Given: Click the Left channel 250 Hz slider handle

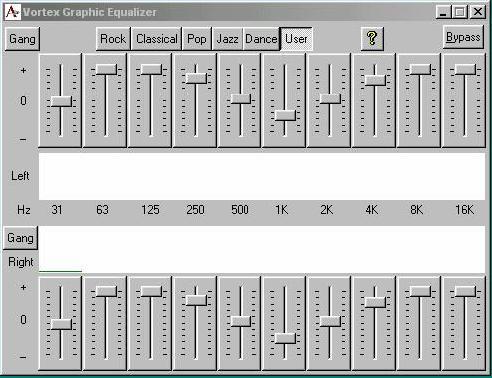Looking at the screenshot, I should tap(196, 78).
